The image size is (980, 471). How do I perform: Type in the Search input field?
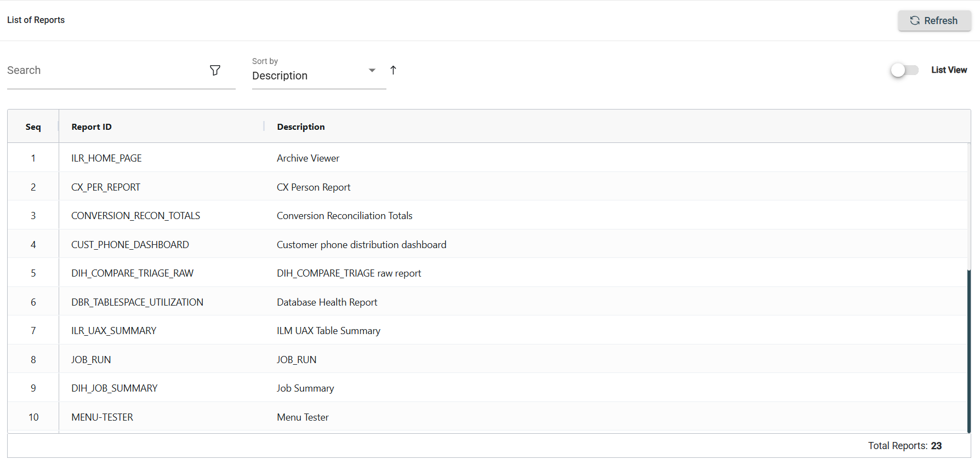[104, 71]
